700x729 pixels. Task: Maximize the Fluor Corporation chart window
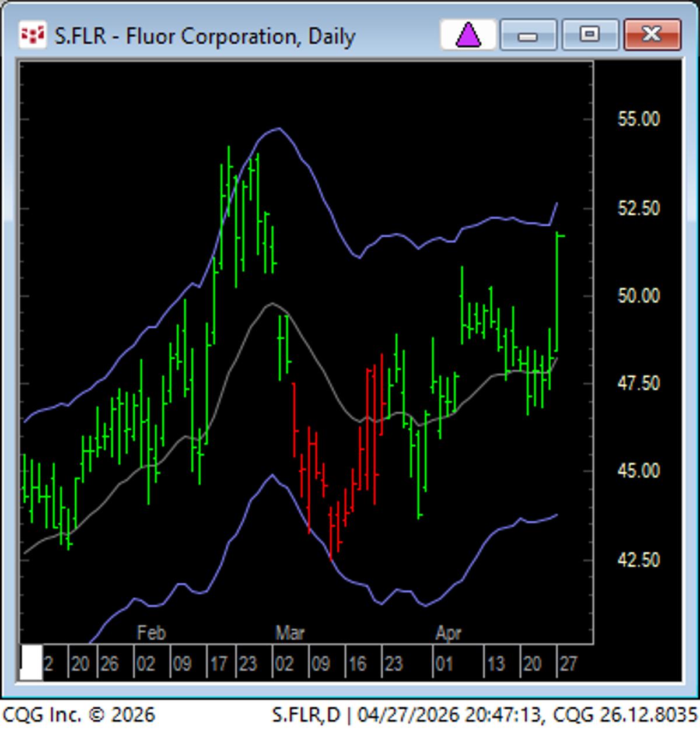[590, 35]
